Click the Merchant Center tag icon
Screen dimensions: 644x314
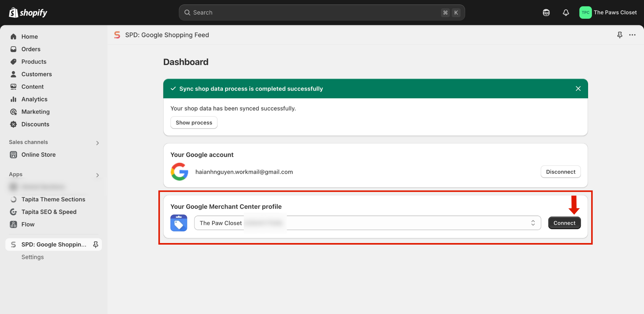[179, 223]
